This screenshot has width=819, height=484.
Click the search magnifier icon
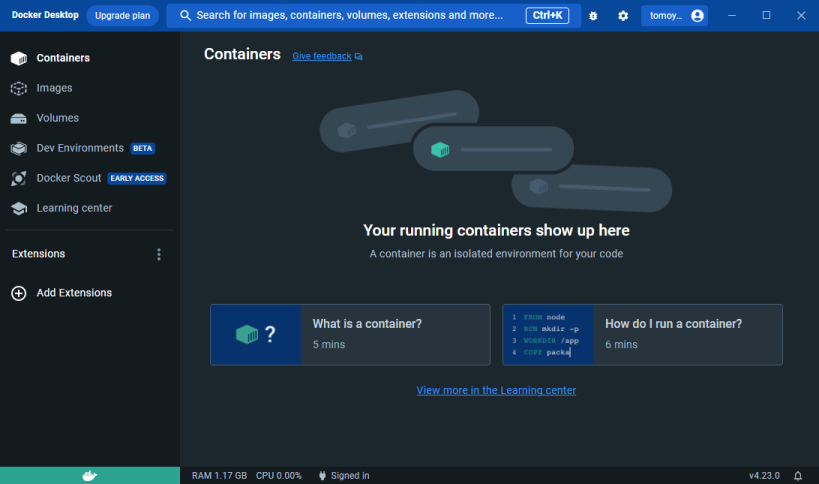(x=185, y=16)
